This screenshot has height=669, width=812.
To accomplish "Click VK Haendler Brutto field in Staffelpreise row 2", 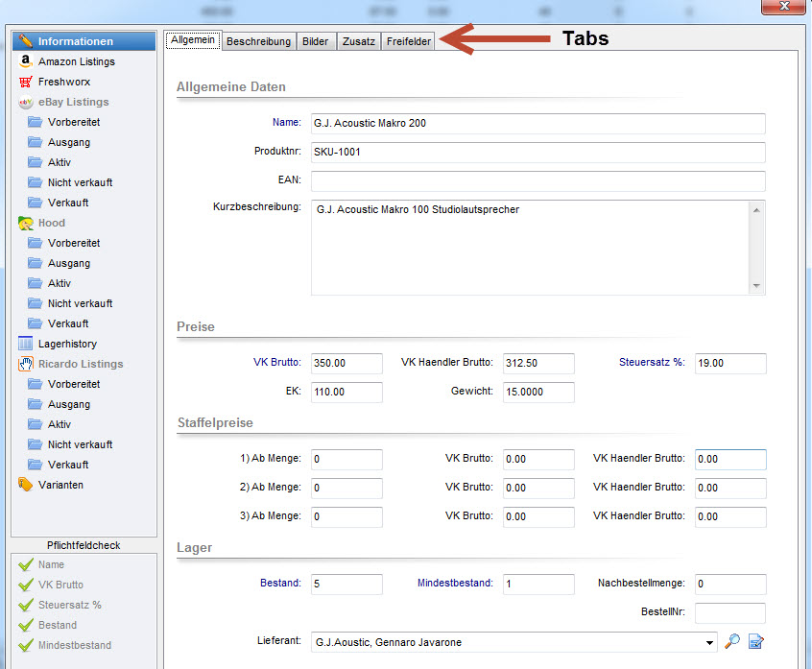I will [x=730, y=489].
